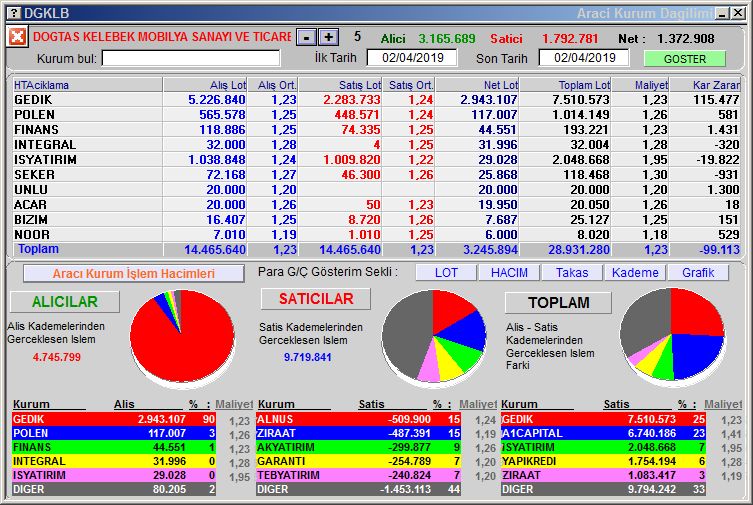Select the INTEGRAL row in top table
Screen dimensions: 753x505
(376, 144)
